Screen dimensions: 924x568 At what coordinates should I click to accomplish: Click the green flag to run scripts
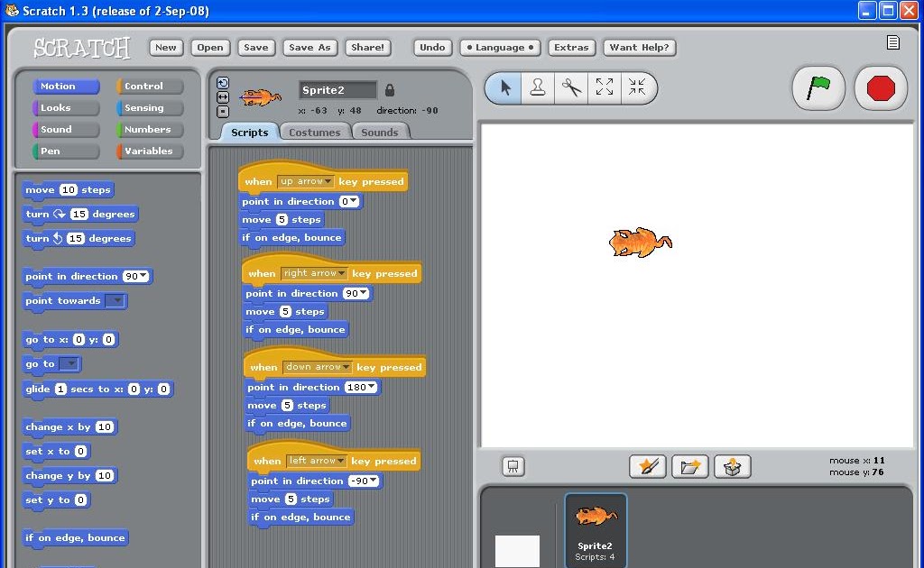click(818, 87)
